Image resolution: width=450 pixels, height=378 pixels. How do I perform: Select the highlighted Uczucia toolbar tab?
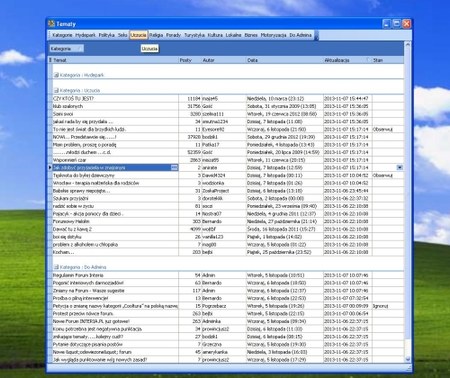(138, 35)
